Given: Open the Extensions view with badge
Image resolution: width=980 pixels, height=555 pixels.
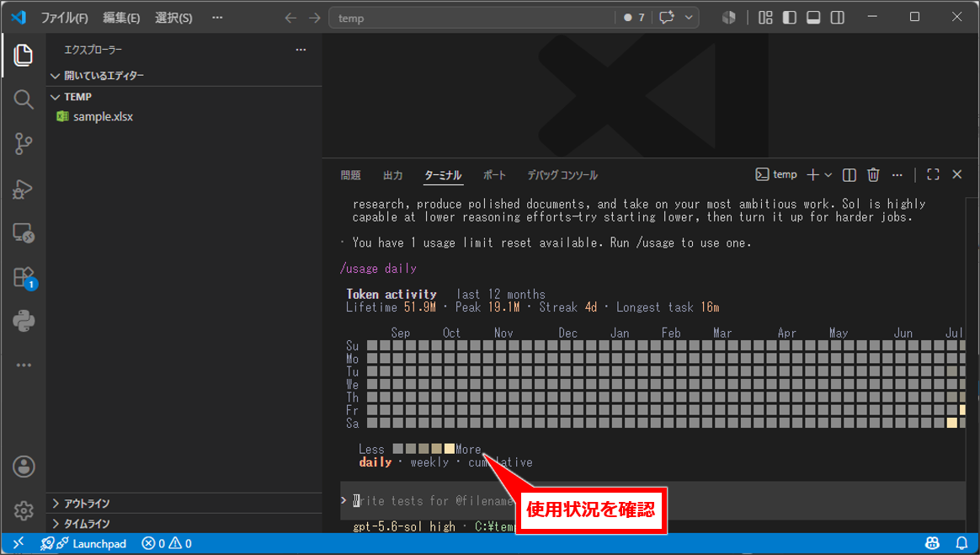Looking at the screenshot, I should pyautogui.click(x=24, y=278).
